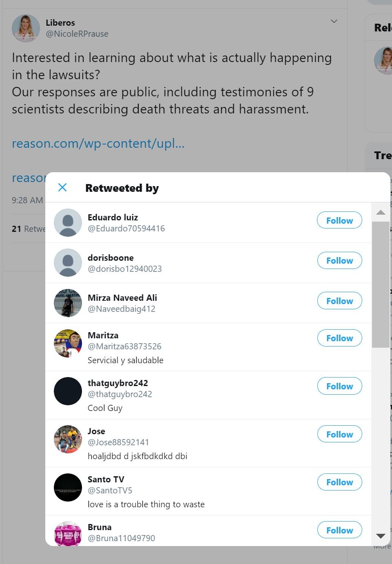Follow Mirza Naveed Ali
392x564 pixels.
pyautogui.click(x=339, y=301)
